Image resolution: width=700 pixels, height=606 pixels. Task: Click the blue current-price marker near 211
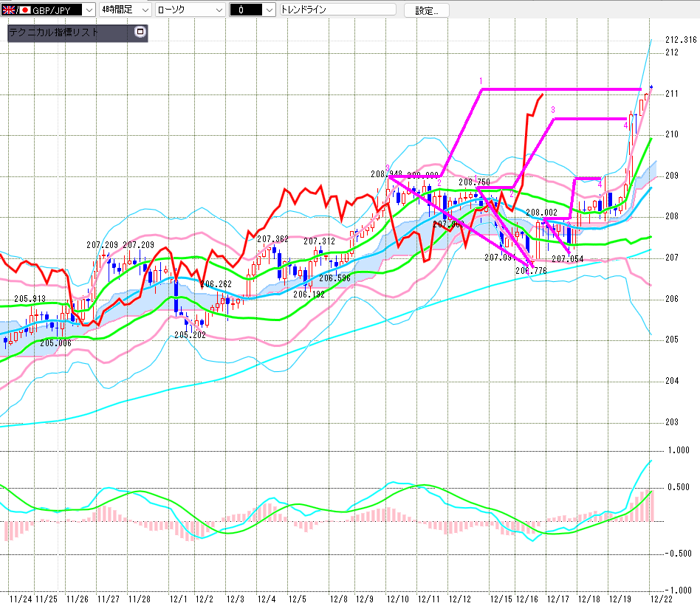pos(651,88)
